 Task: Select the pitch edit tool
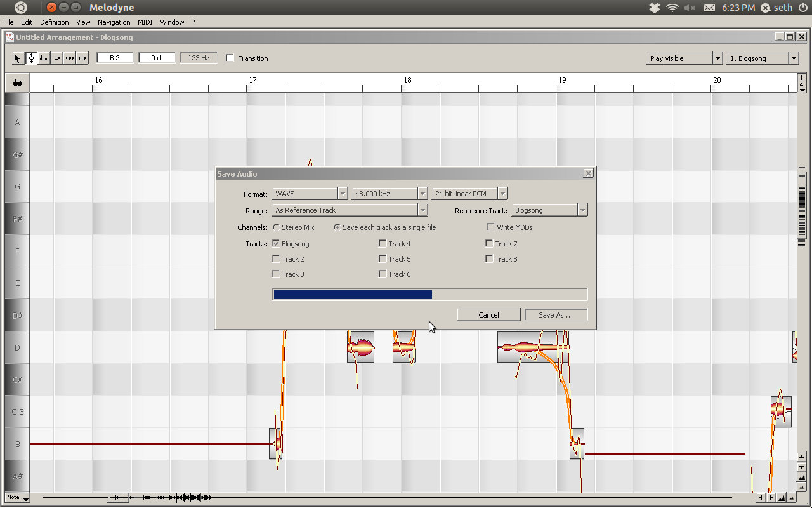coord(31,58)
